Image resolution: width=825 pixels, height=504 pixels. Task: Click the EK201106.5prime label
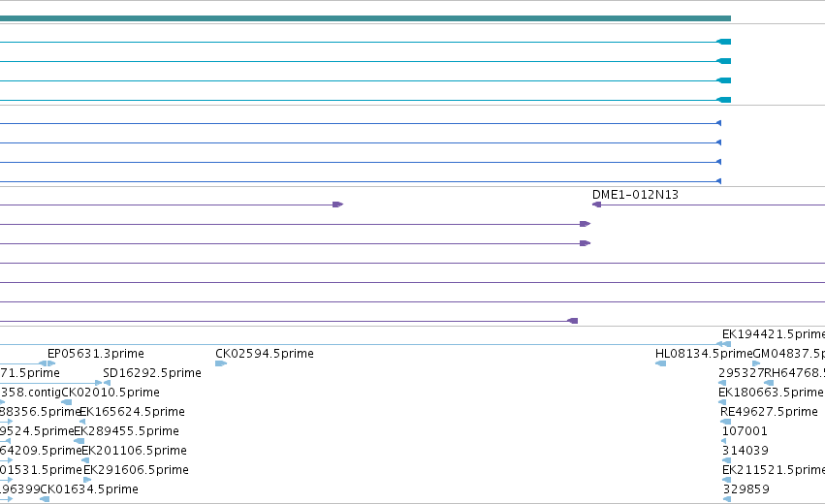[134, 451]
